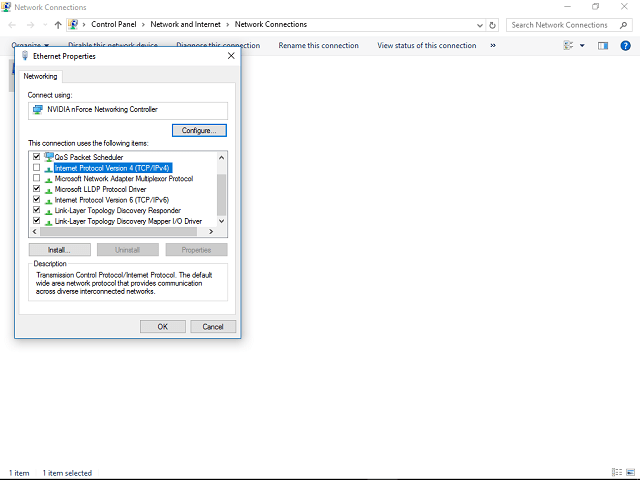Select Internet Protocol Version 6 (TCP/IPv6) row
The width and height of the screenshot is (640, 480).
(x=112, y=200)
